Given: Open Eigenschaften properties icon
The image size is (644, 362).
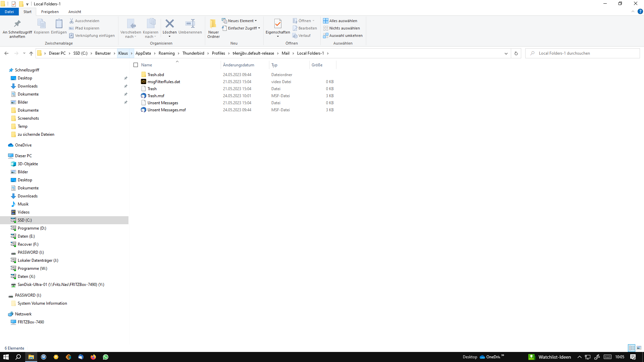Looking at the screenshot, I should [x=278, y=24].
